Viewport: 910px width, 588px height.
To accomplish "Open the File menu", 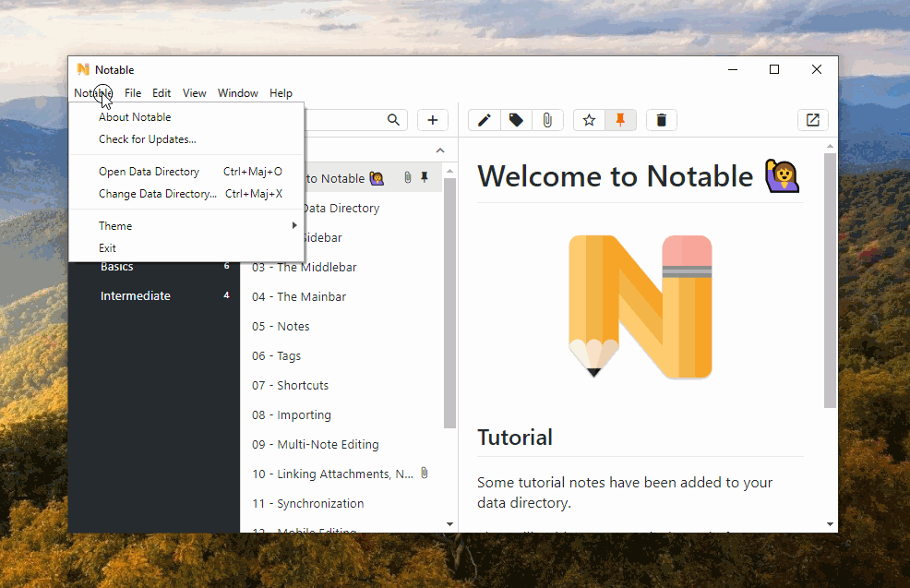I will [133, 93].
